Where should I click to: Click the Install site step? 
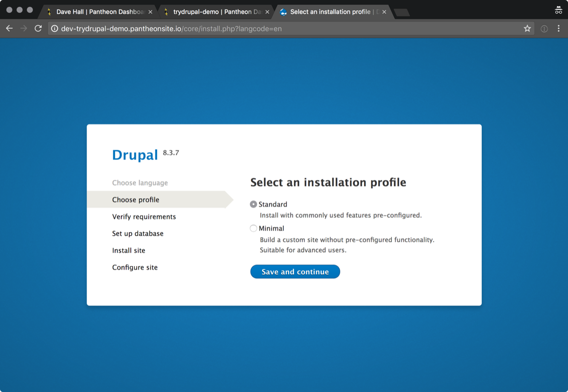[x=129, y=250]
